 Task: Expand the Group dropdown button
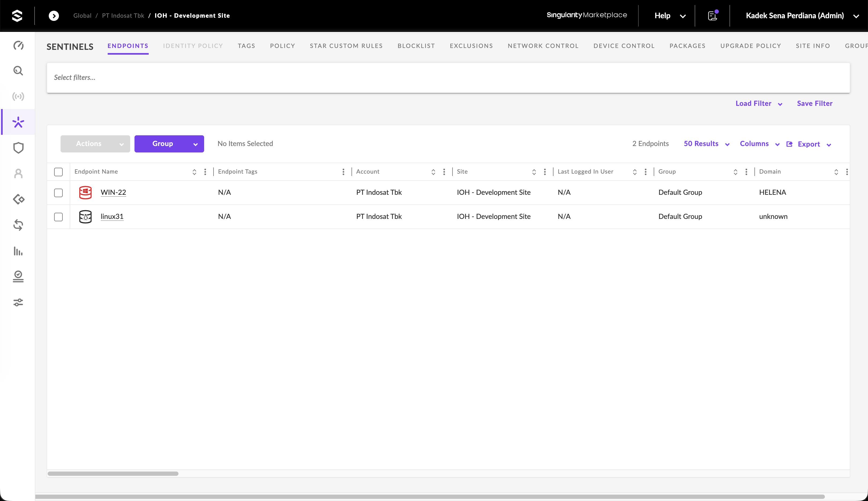coord(169,144)
